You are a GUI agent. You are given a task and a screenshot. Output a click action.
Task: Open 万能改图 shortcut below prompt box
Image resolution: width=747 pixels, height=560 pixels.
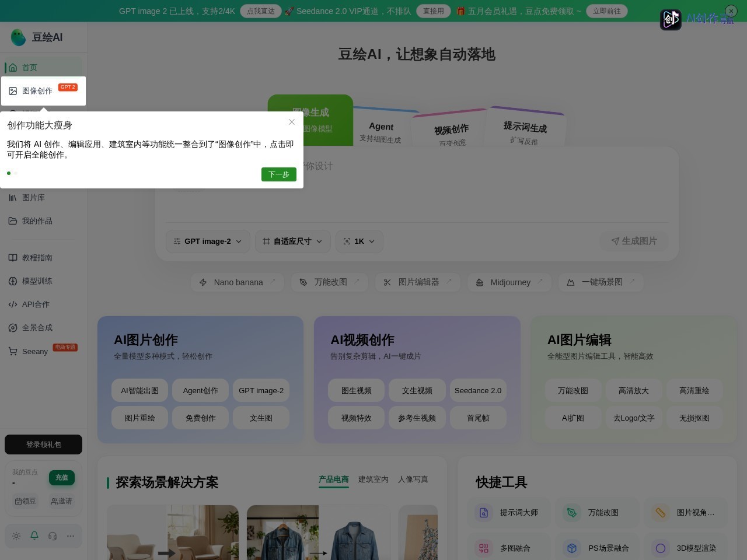click(x=330, y=282)
